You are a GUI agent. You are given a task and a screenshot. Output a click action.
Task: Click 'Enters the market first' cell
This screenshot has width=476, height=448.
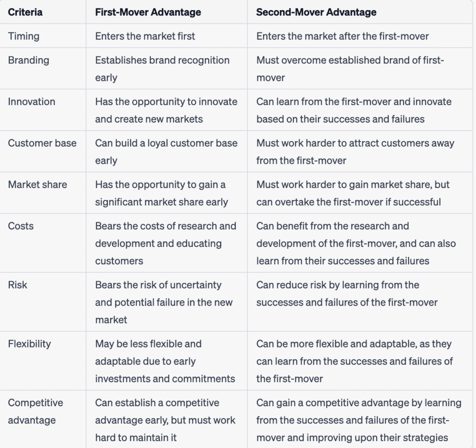[145, 36]
